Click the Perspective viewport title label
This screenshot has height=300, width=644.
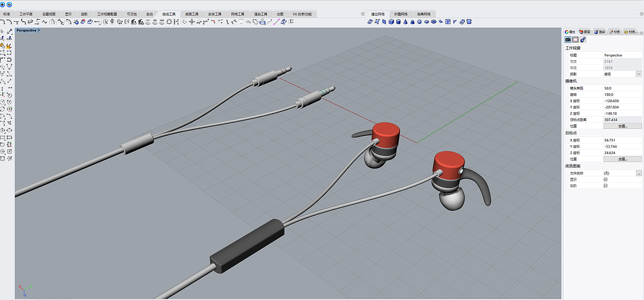point(26,30)
